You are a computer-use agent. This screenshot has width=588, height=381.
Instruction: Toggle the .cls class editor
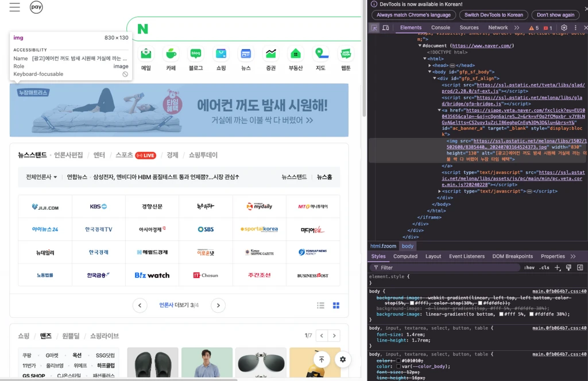(544, 268)
